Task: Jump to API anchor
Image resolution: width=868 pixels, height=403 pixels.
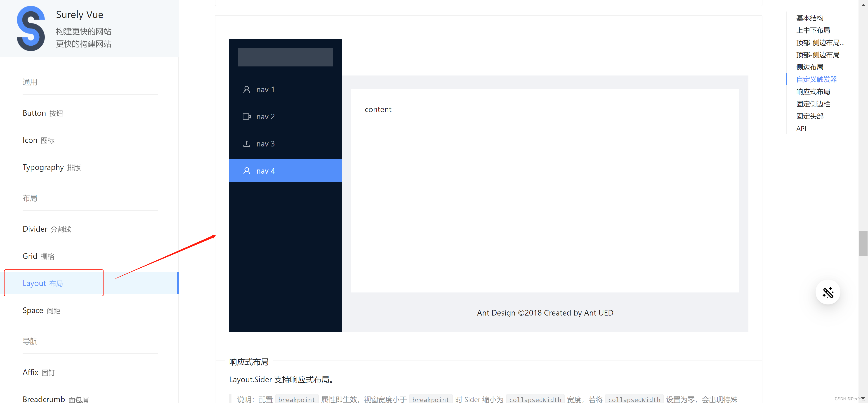Action: pos(801,128)
